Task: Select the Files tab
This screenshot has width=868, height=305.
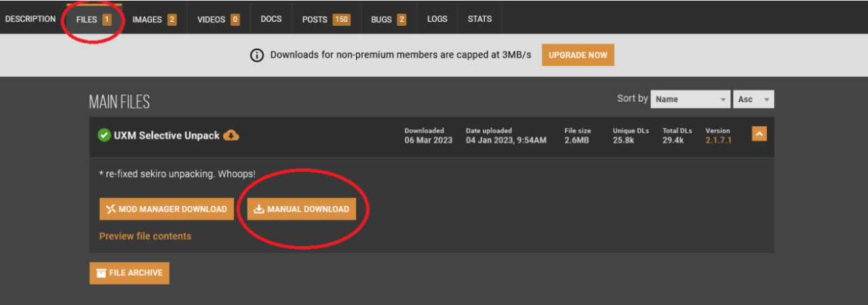Action: (x=94, y=20)
